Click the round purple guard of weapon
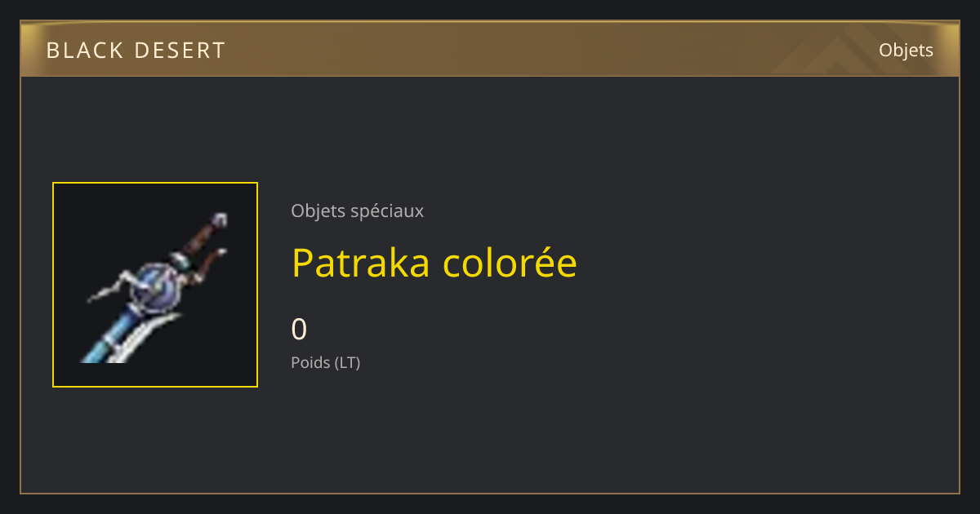 click(x=155, y=286)
